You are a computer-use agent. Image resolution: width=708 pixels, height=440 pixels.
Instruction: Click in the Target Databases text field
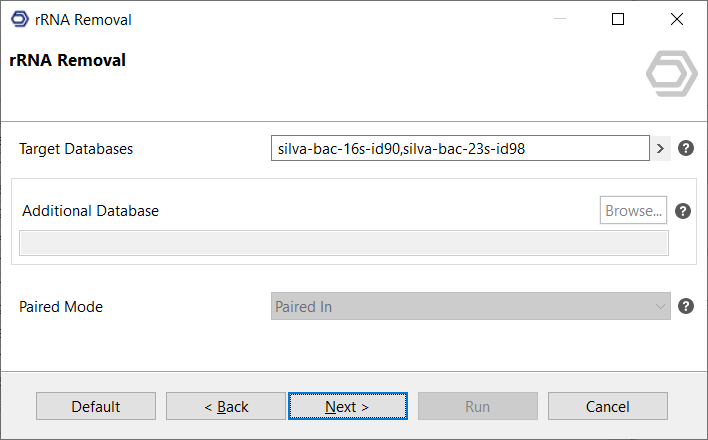click(x=460, y=149)
